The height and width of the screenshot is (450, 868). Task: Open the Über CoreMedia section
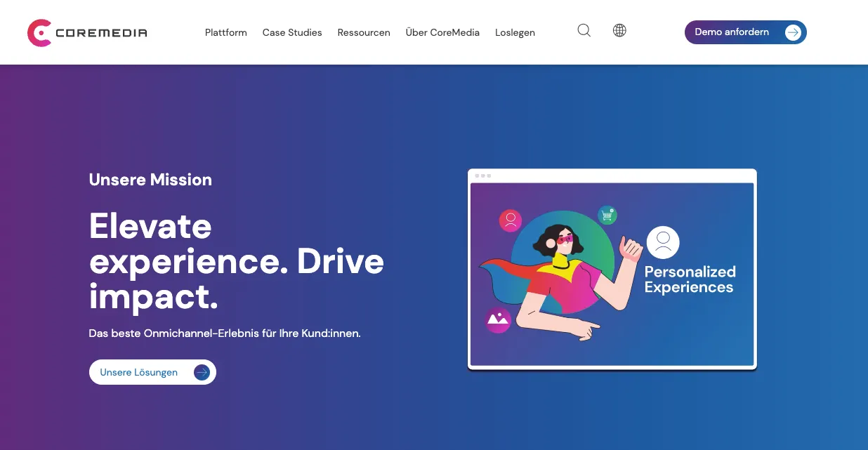442,32
